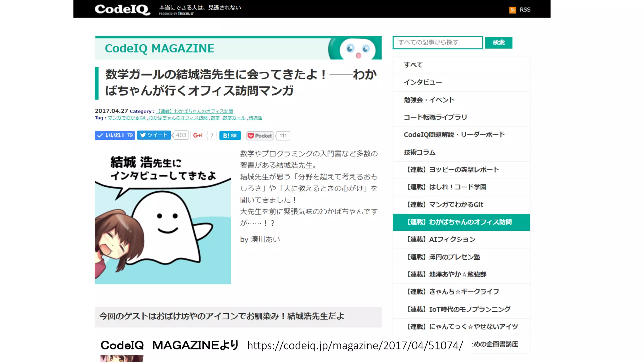
Task: Click the author line by 湊川あい
Action: point(260,239)
